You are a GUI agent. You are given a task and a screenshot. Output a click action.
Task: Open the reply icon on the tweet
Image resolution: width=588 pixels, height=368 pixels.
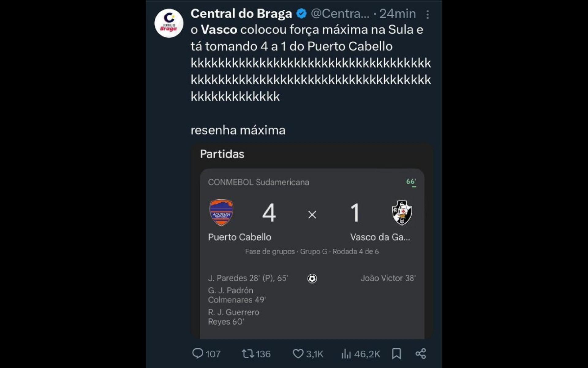point(198,354)
